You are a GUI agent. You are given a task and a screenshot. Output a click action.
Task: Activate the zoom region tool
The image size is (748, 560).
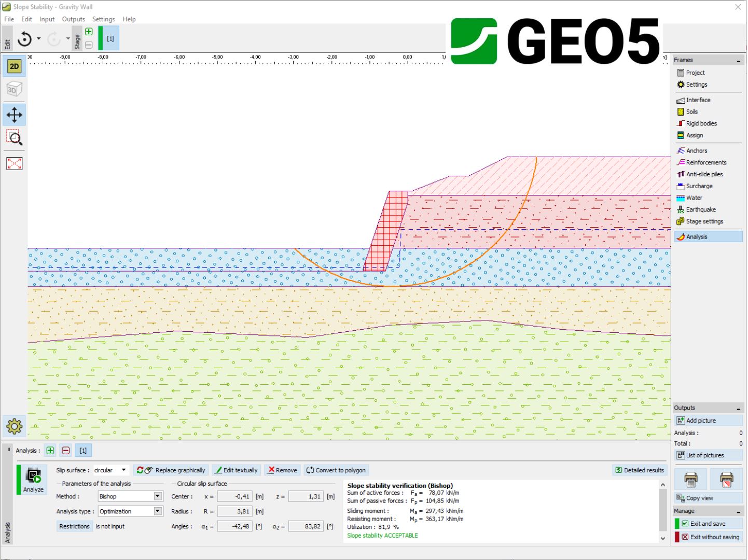pos(14,138)
